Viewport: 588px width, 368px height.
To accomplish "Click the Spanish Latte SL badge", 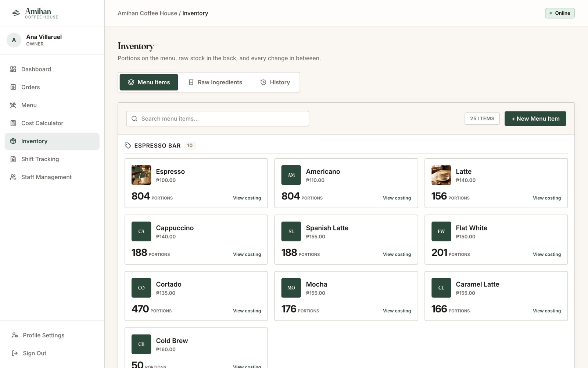I will [x=291, y=231].
